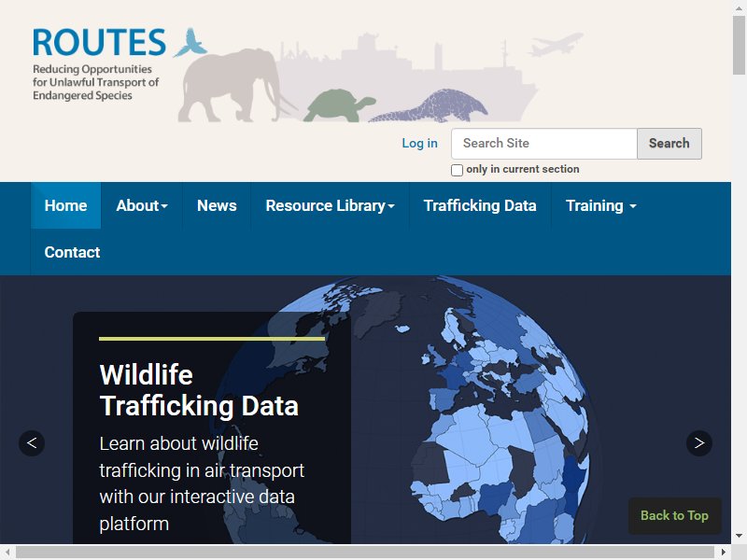This screenshot has width=747, height=560.
Task: Open Wildlife Trafficking Data slide heading
Action: pos(199,390)
